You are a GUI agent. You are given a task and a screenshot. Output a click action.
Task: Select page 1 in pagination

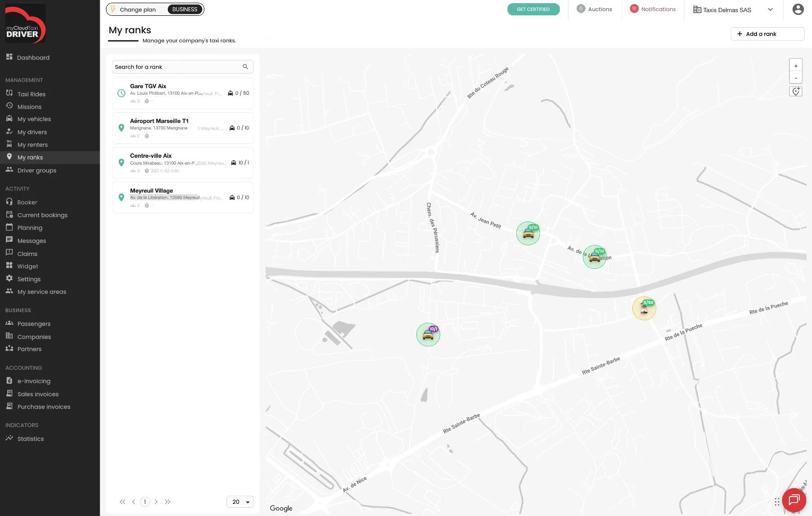pyautogui.click(x=145, y=502)
